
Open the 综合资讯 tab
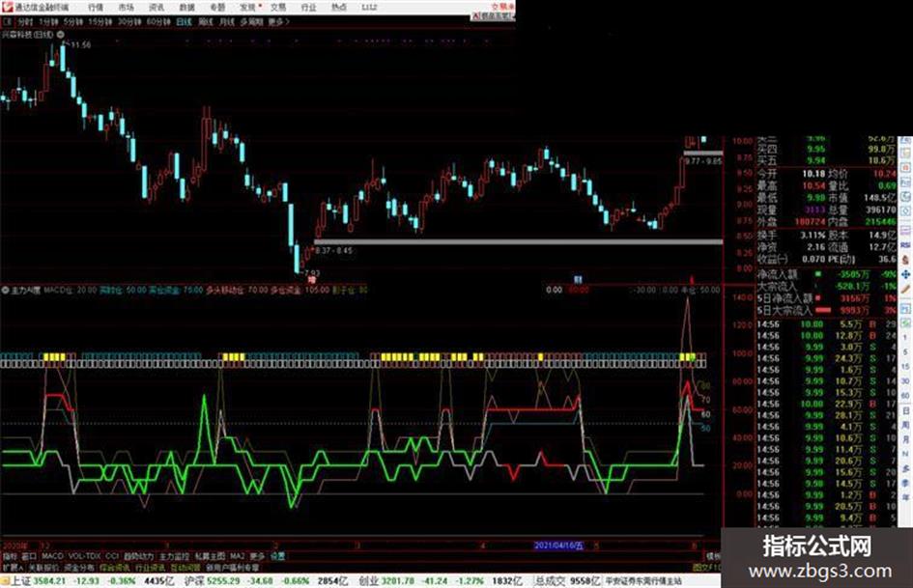[115, 567]
